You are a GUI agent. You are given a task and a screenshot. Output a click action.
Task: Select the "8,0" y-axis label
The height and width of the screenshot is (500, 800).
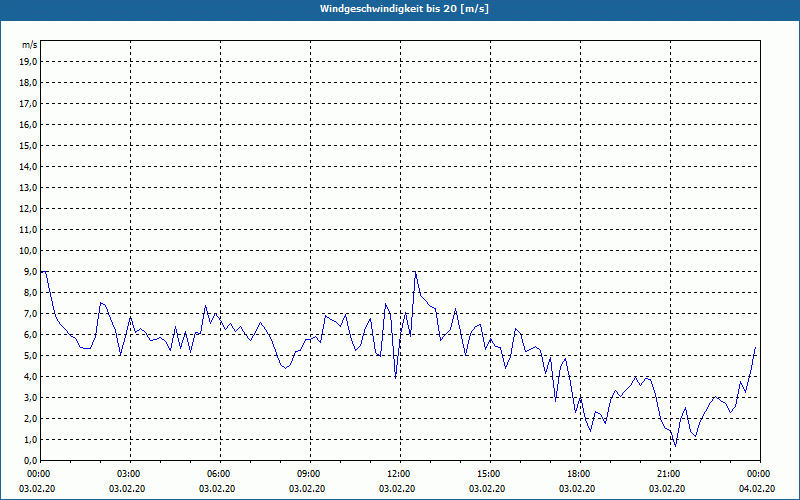click(x=30, y=292)
